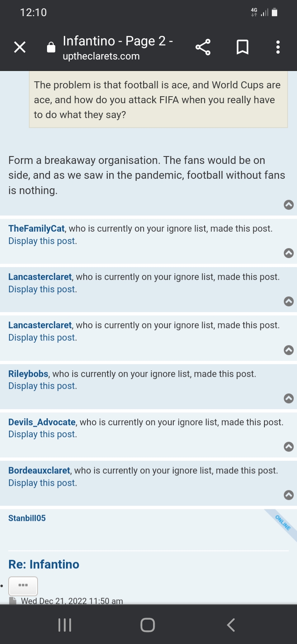Display Rileybobs' ignored post

point(42,386)
